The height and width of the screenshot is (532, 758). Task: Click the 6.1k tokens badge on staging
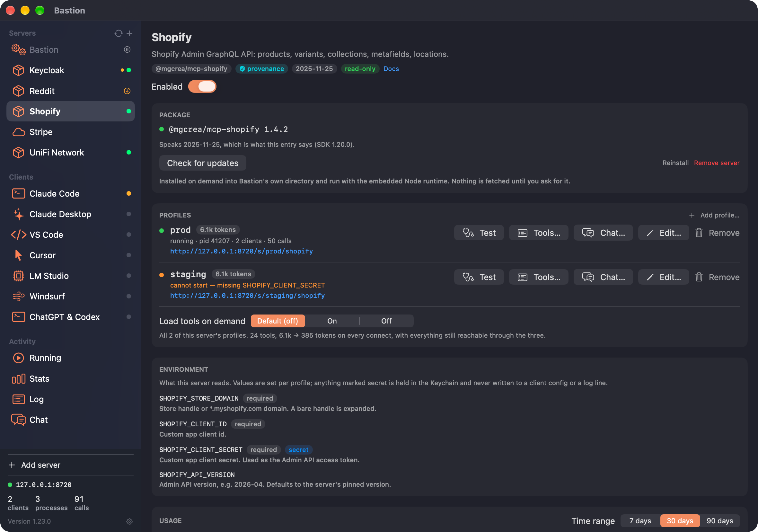pos(233,274)
